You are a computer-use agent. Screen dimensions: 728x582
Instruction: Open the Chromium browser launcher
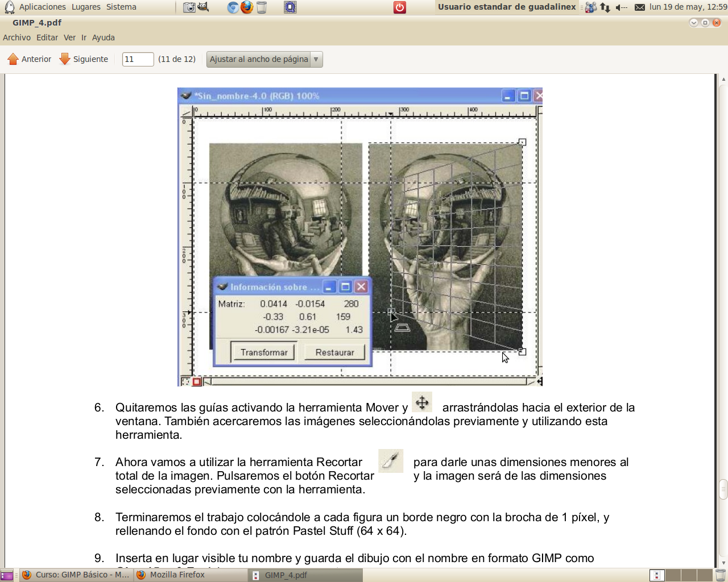click(232, 7)
